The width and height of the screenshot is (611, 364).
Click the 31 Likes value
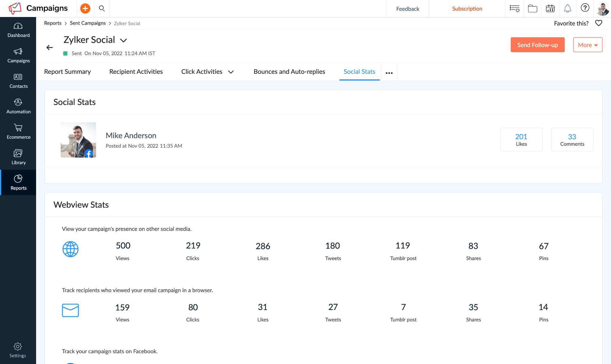coord(263,307)
